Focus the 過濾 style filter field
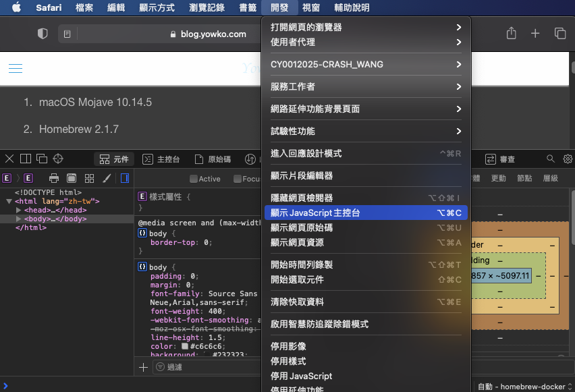 tap(207, 367)
